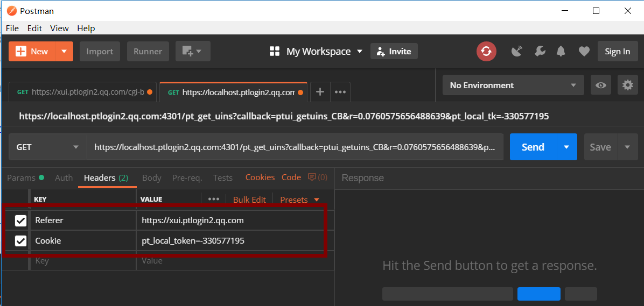644x306 pixels.
Task: Click the Cookies link
Action: coord(260,177)
